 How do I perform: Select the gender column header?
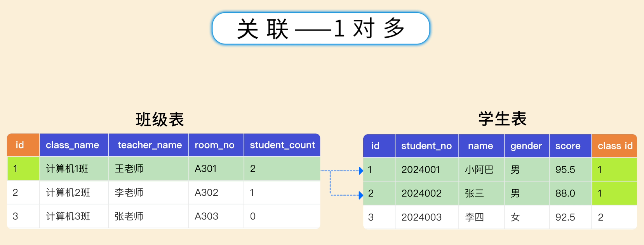pyautogui.click(x=526, y=146)
